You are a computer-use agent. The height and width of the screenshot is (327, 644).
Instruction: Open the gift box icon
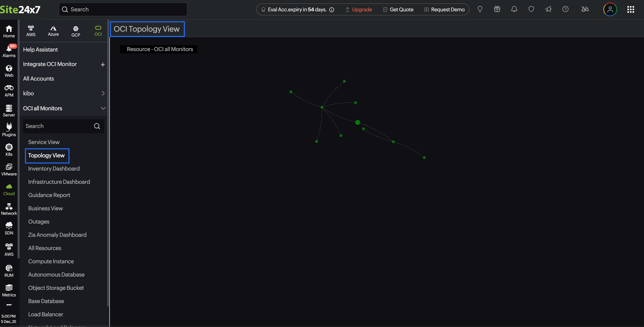click(497, 9)
